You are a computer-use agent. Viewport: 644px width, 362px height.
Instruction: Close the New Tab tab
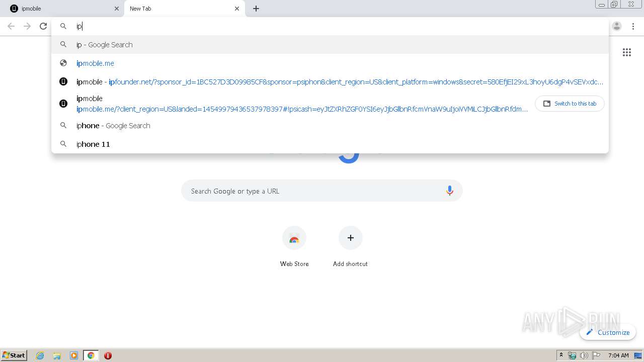(x=237, y=9)
